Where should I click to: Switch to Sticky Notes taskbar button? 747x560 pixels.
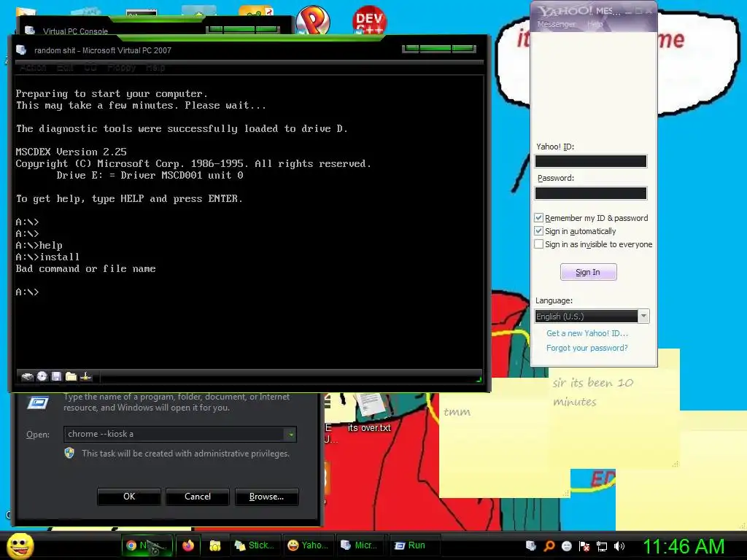(x=255, y=545)
